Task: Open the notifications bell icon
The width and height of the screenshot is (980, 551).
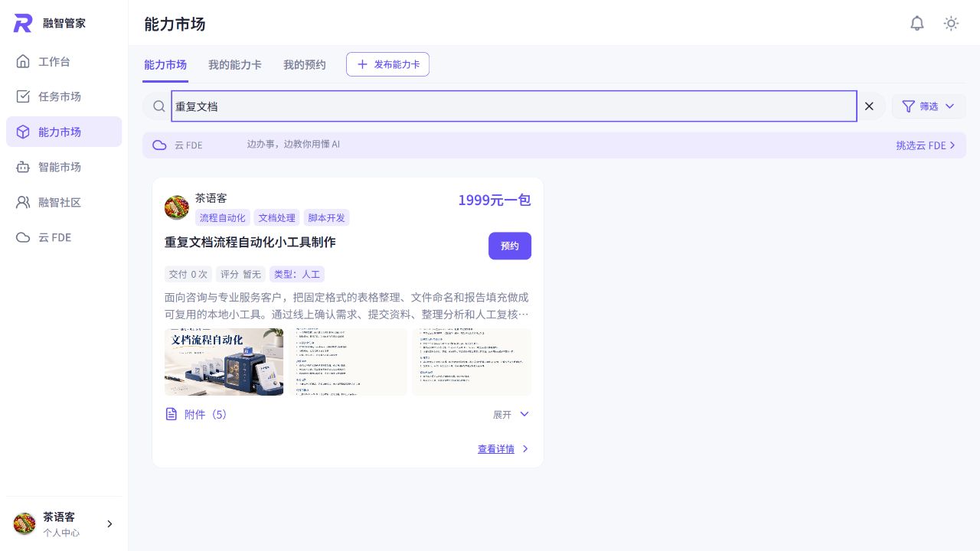Action: 917,23
